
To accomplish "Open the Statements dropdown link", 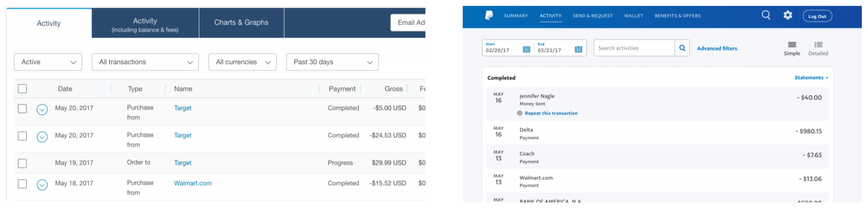I will 811,78.
